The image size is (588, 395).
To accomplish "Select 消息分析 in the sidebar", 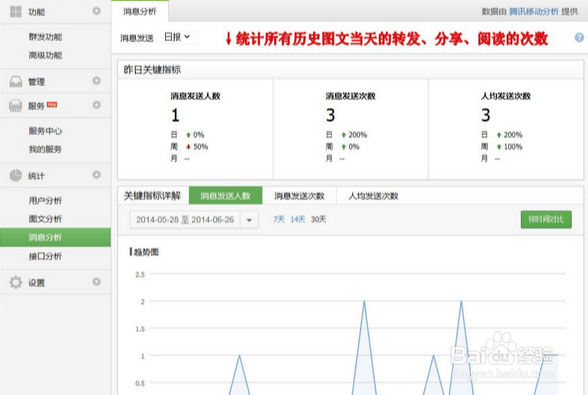I will (x=56, y=237).
